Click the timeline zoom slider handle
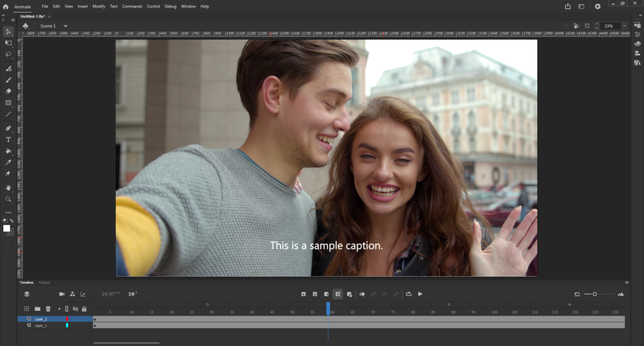 [595, 294]
